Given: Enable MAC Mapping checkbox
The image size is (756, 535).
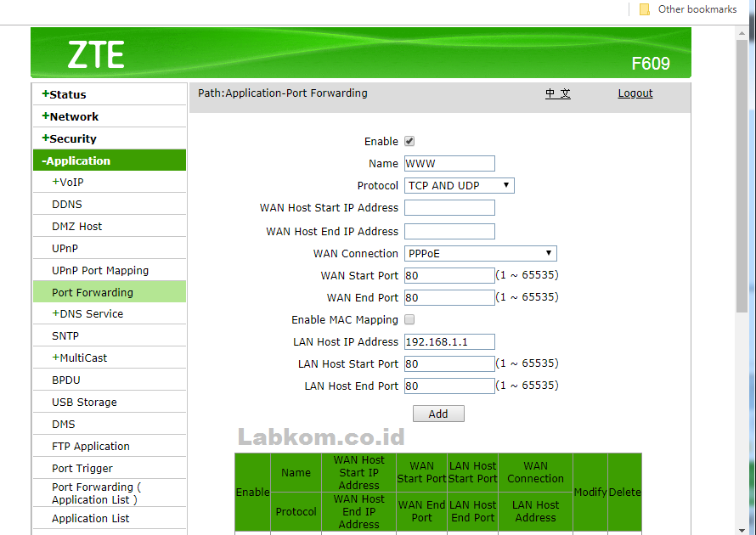Looking at the screenshot, I should [x=409, y=319].
